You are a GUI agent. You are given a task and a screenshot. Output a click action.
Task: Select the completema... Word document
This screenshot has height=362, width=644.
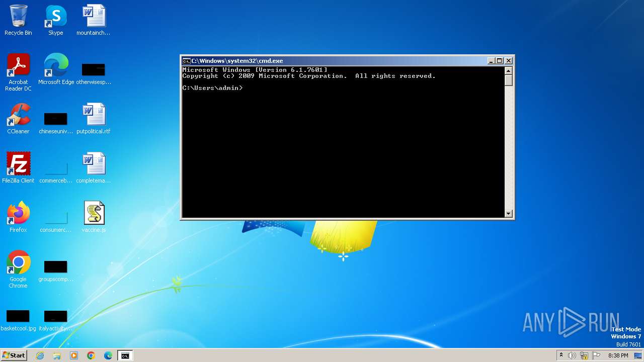(94, 168)
